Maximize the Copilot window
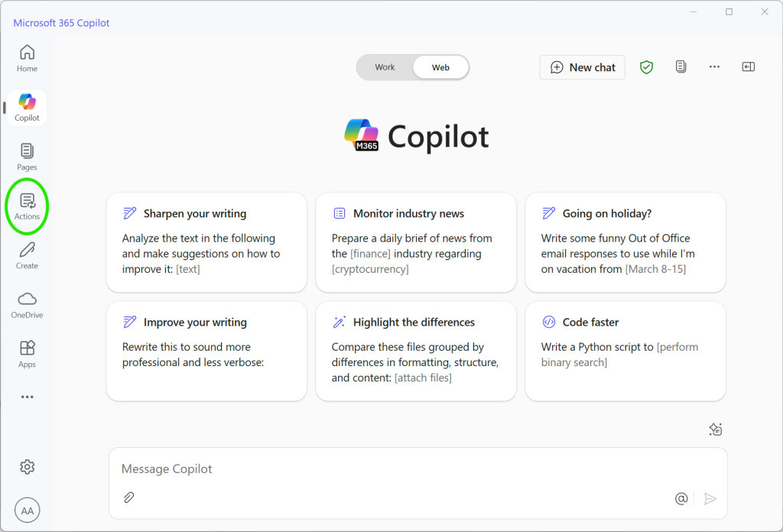The image size is (783, 532). pyautogui.click(x=729, y=12)
